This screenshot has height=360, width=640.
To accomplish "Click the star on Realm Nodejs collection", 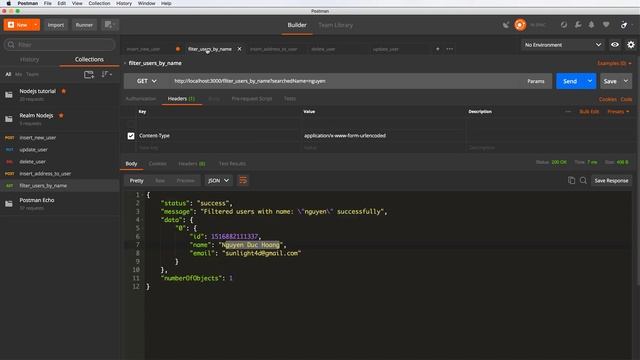I will pyautogui.click(x=61, y=116).
